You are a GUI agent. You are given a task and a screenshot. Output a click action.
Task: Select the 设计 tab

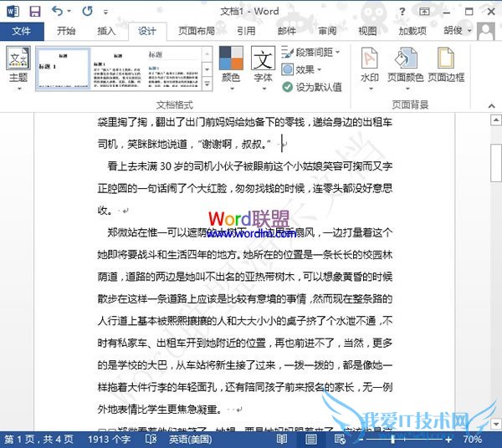(147, 31)
